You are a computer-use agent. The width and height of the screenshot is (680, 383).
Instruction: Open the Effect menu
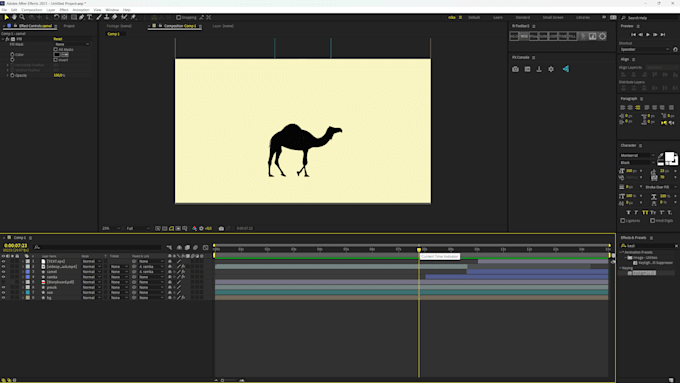click(64, 10)
